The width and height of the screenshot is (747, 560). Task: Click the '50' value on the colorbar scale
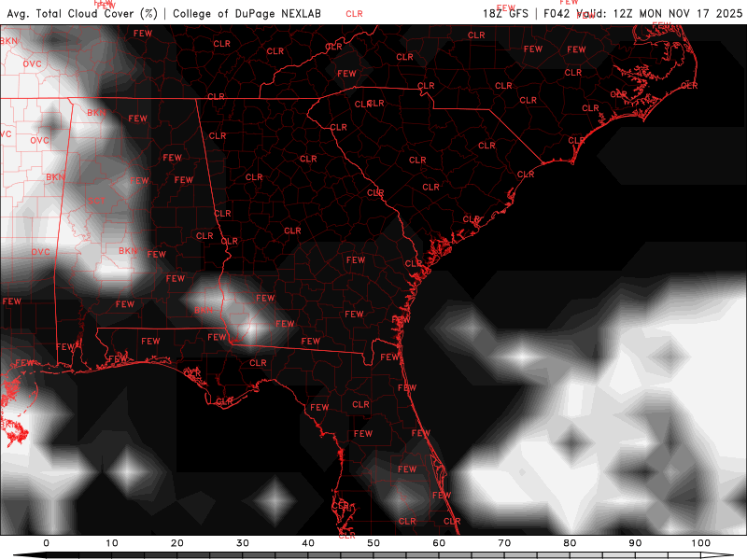click(373, 543)
